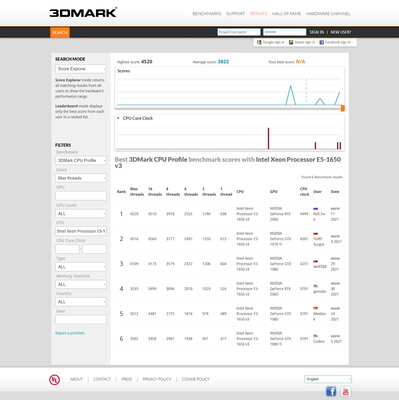This screenshot has width=399, height=400.
Task: Open the Facebook page icon in footer
Action: pos(331,391)
